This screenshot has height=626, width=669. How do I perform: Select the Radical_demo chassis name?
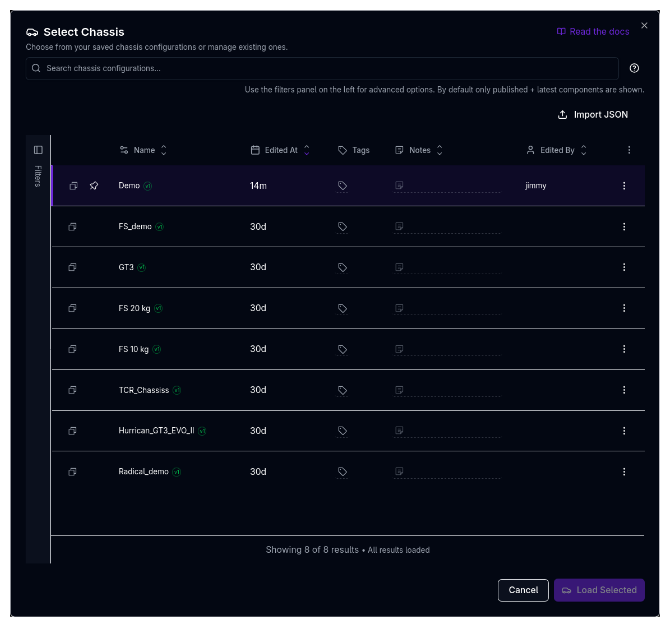(143, 472)
